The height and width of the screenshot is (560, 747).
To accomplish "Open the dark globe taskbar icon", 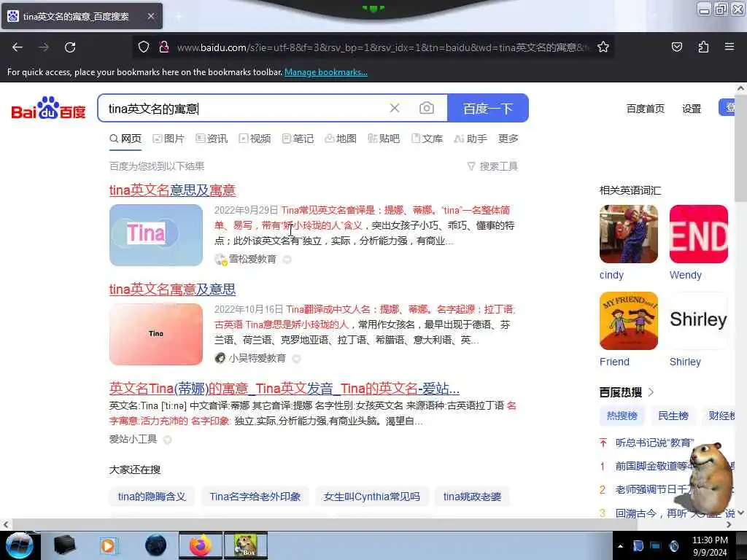I will 156,545.
